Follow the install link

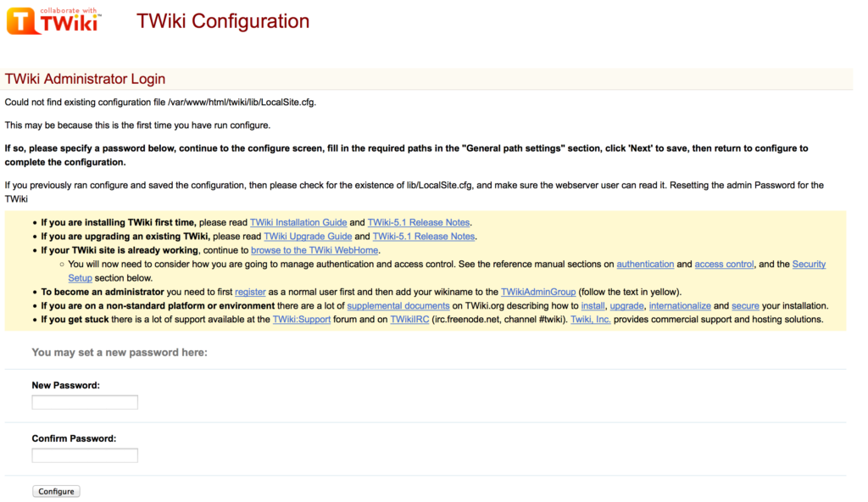point(593,305)
